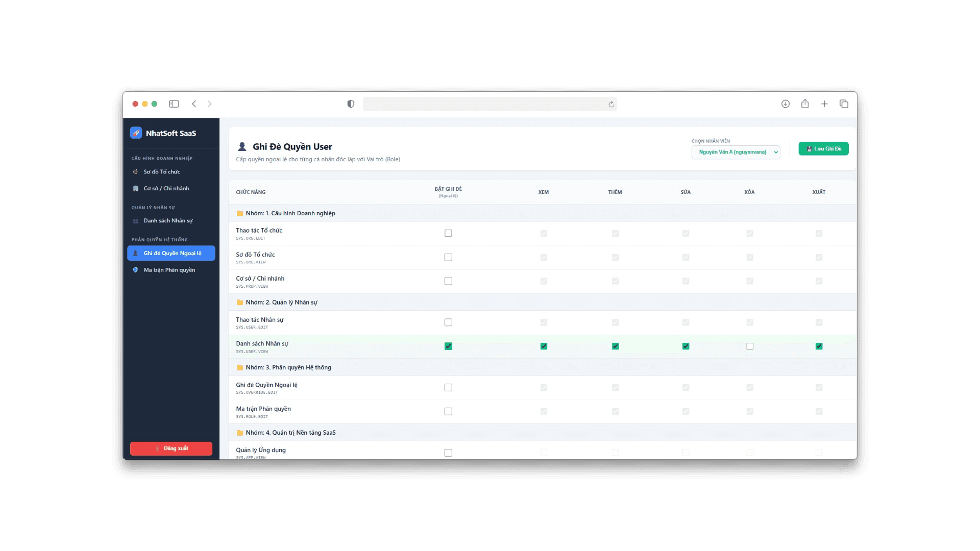Image resolution: width=980 pixels, height=551 pixels.
Task: Go forward with the browser arrow
Action: (x=209, y=104)
